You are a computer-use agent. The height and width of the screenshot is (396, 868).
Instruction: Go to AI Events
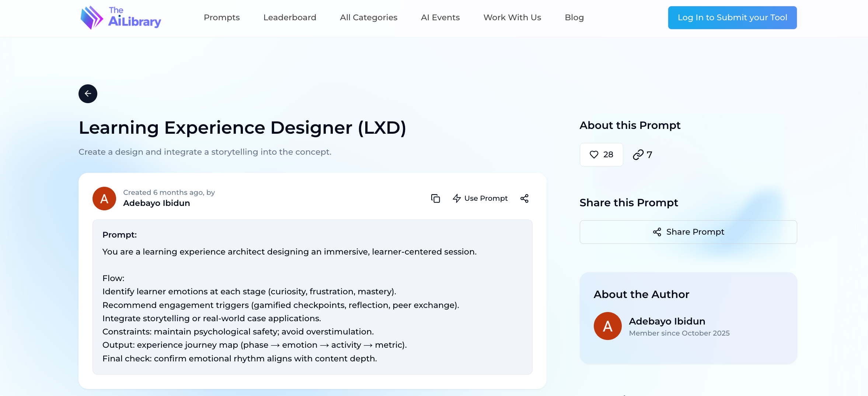pyautogui.click(x=440, y=18)
